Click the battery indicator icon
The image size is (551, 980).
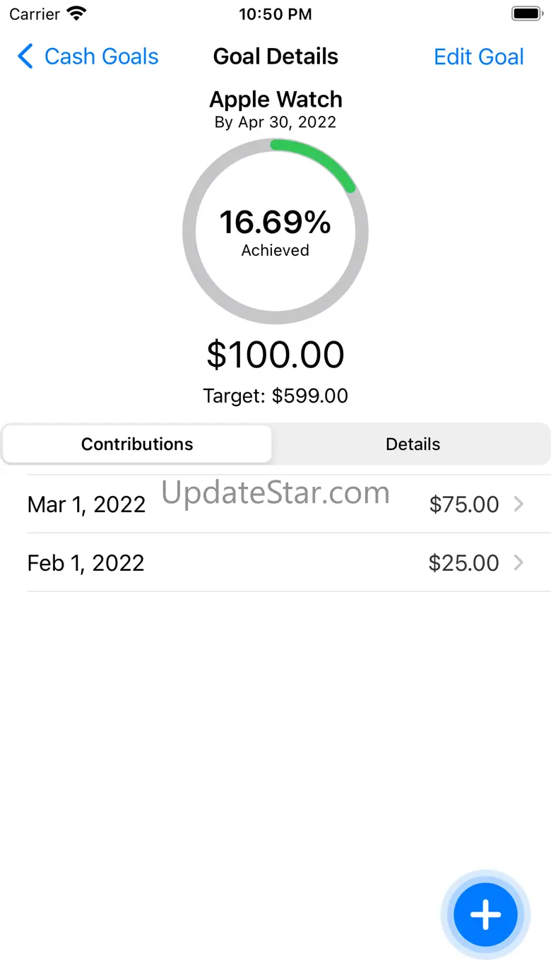coord(526,13)
